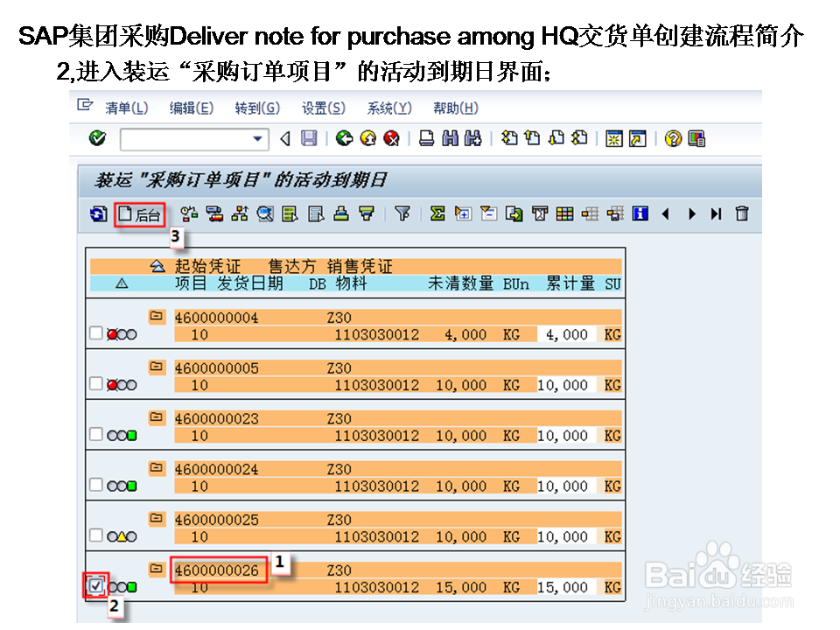The height and width of the screenshot is (630, 840).
Task: Click the Choose Layout colored grid icon
Action: tap(564, 214)
